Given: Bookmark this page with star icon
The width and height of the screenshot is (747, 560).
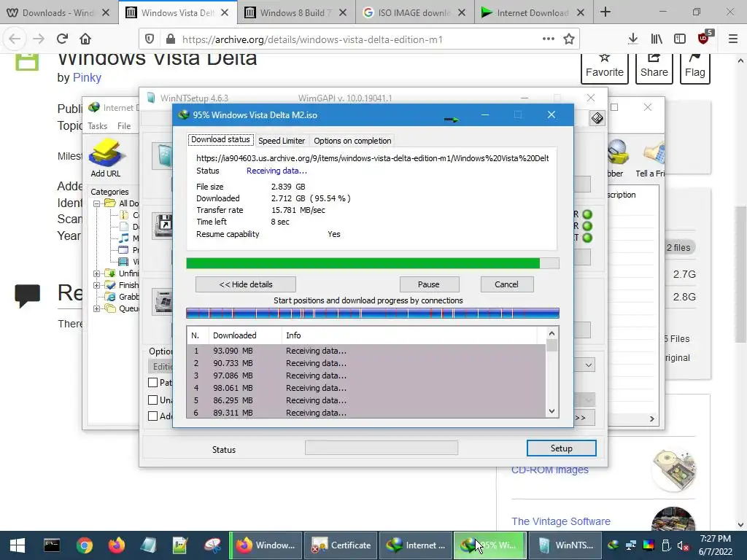Looking at the screenshot, I should tap(569, 39).
